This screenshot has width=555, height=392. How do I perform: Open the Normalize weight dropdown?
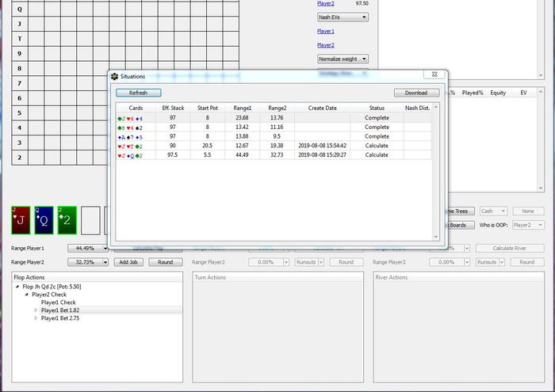pyautogui.click(x=343, y=59)
